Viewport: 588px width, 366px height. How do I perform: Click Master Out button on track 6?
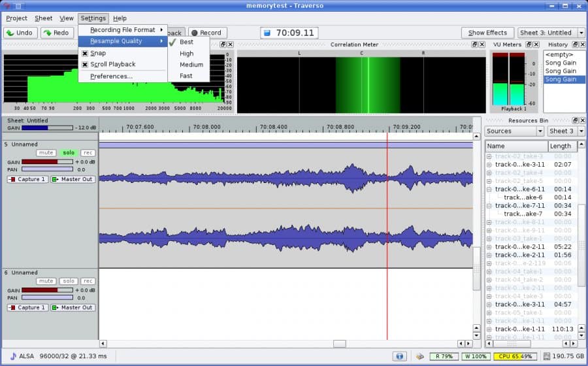73,307
